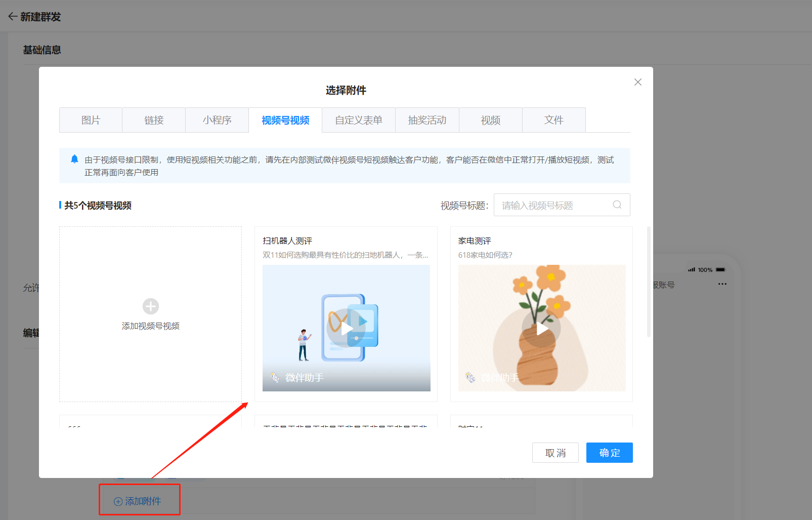Click 微伴助手 avatar on 家电测评 card
The image size is (812, 520).
coord(471,378)
